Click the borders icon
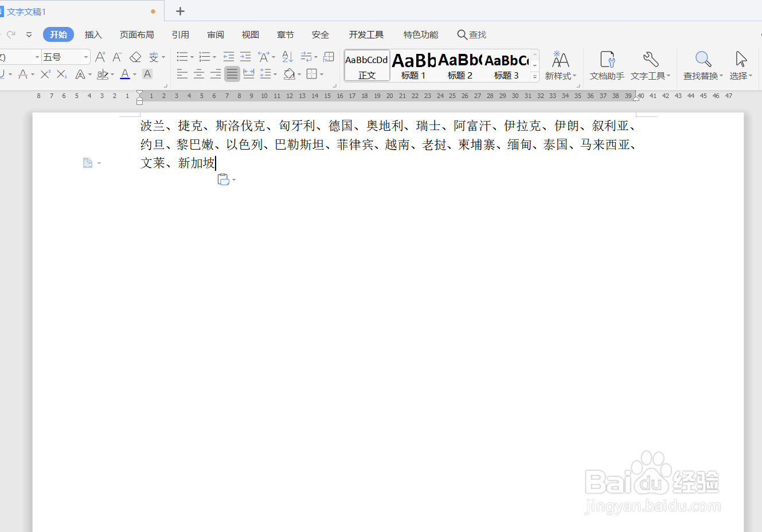 point(312,74)
